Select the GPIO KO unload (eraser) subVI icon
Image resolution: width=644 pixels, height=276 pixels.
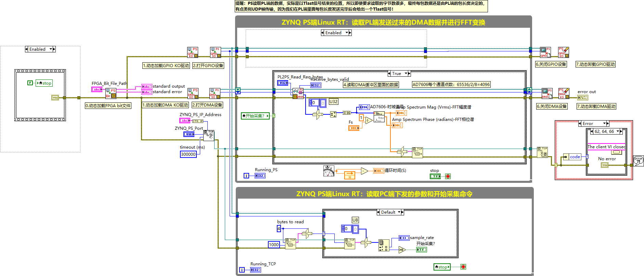pyautogui.click(x=564, y=52)
